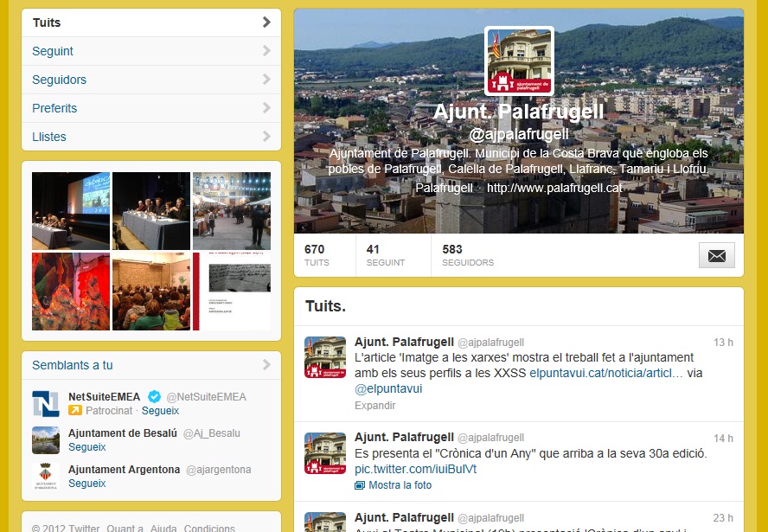Screen dimensions: 768x532
Task: Open the seated audience photo thumbnail
Action: [x=151, y=291]
